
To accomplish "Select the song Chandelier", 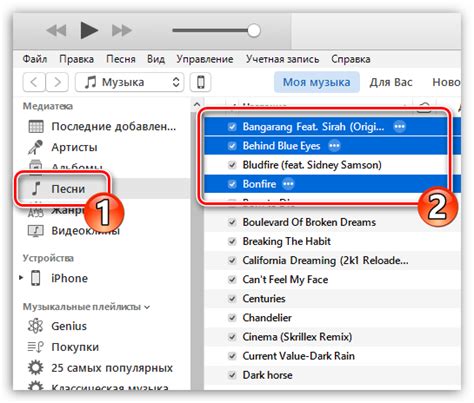I will (x=267, y=318).
